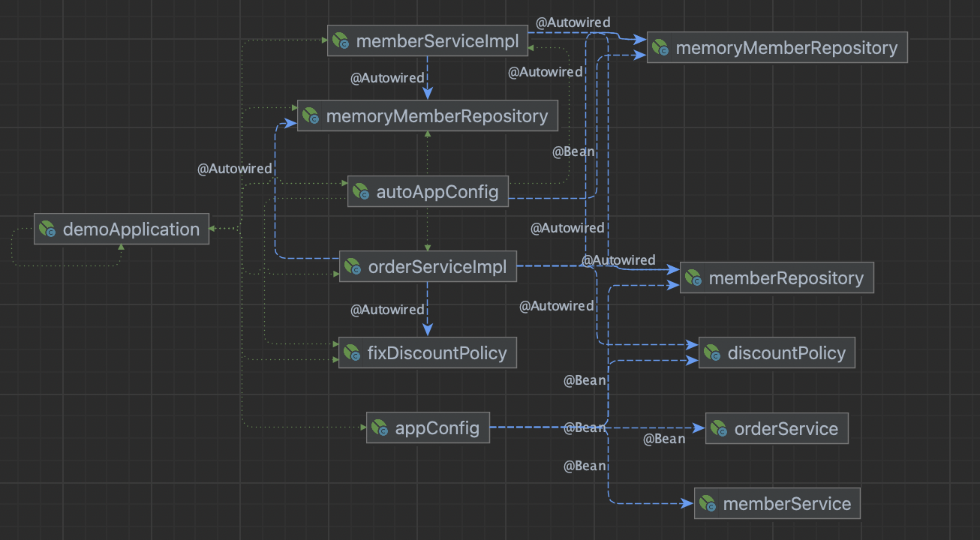Screen dimensions: 980x540
Task: Select the orderService label text
Action: [786, 429]
